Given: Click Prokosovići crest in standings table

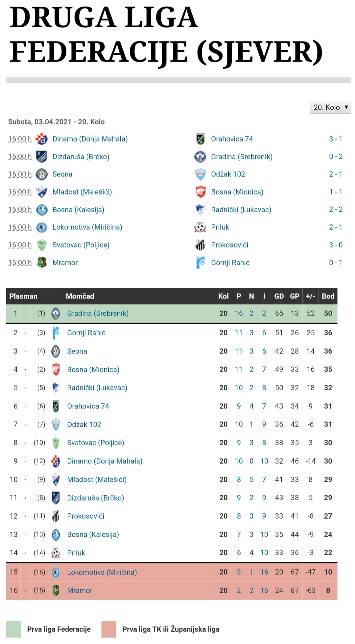Looking at the screenshot, I should (x=56, y=516).
